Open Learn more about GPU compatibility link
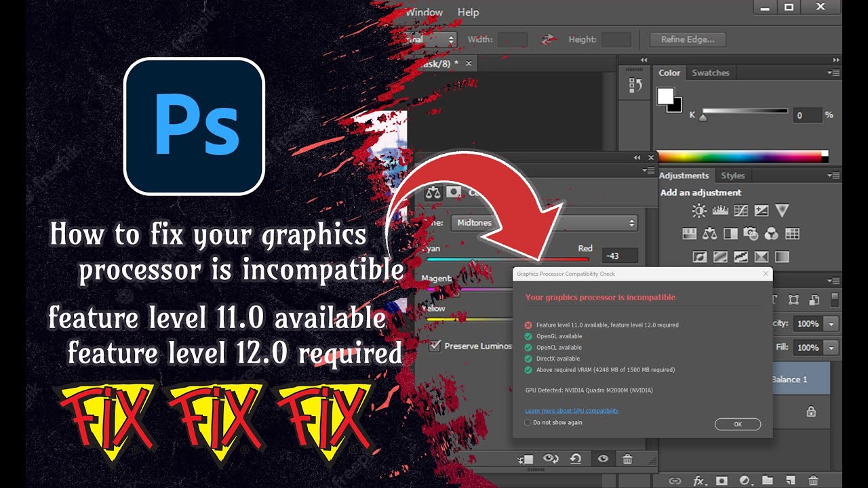Viewport: 868px width, 488px height. pos(572,411)
